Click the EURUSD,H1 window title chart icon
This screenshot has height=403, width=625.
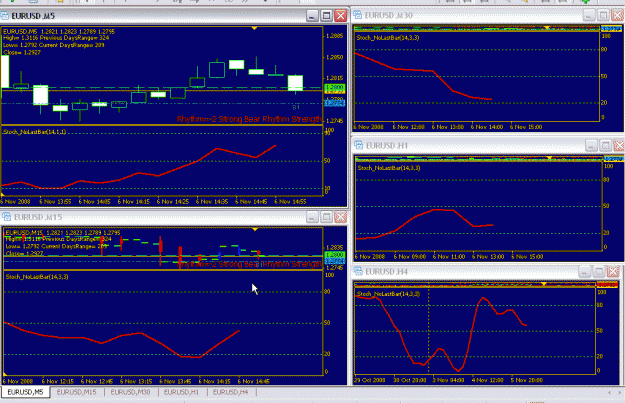359,145
